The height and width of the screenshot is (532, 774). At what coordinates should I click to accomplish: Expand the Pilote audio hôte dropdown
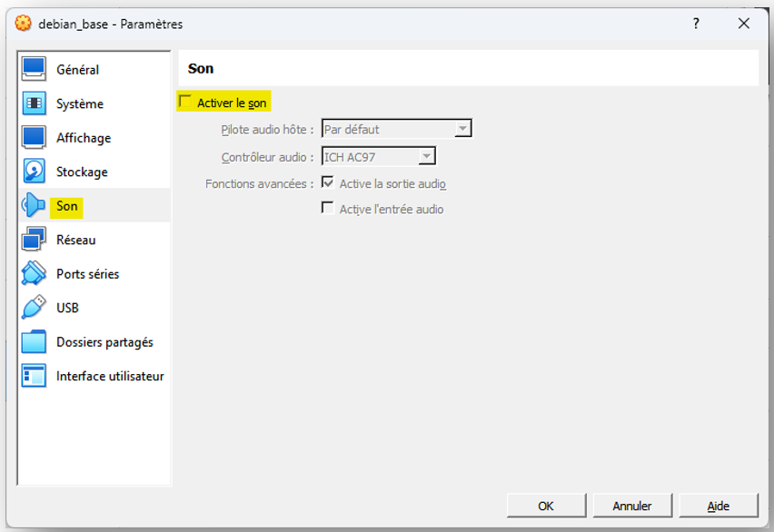click(x=396, y=129)
